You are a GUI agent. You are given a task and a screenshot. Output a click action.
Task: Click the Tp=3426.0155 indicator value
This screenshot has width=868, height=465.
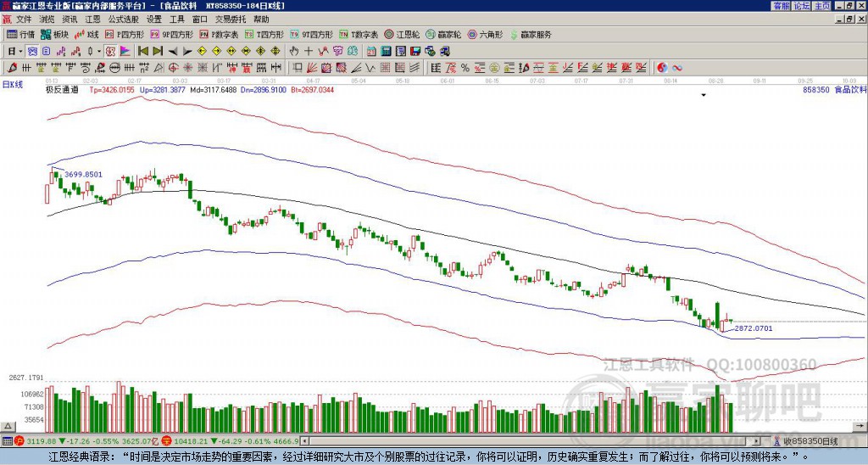(113, 90)
